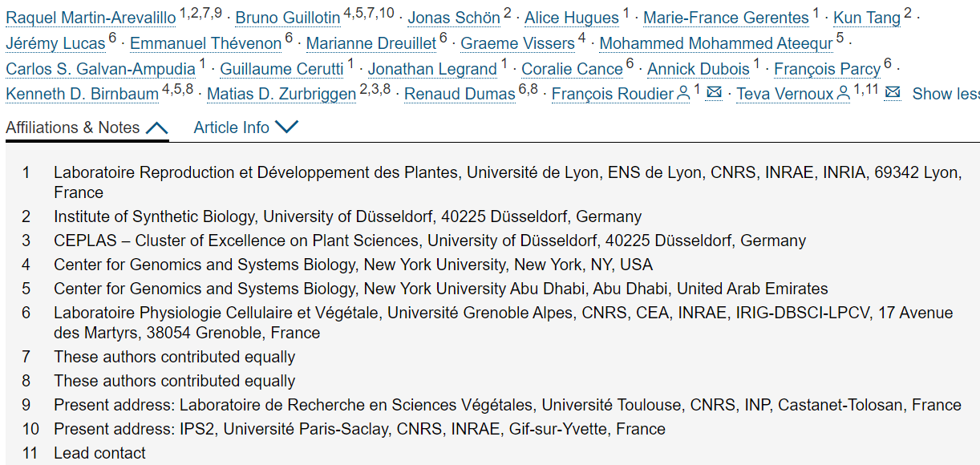
Task: Click the Show less link
Action: (946, 94)
